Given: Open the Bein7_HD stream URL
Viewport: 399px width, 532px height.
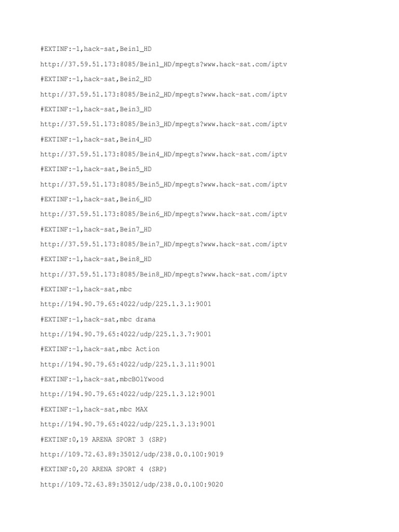Looking at the screenshot, I should tap(164, 244).
